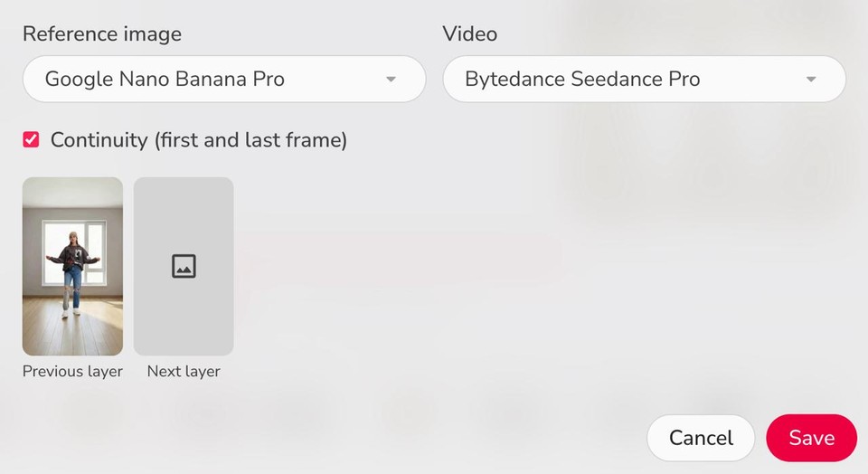
Task: Select the Previous layer frame thumbnail
Action: pyautogui.click(x=72, y=266)
